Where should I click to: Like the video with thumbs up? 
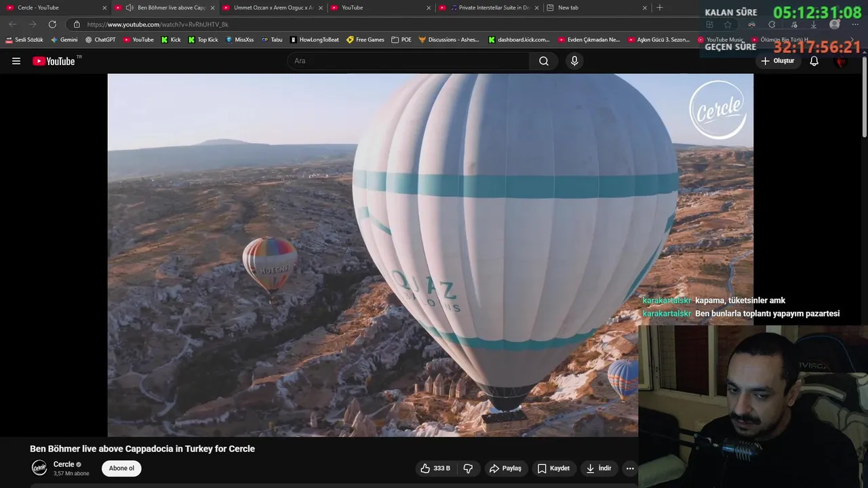pyautogui.click(x=435, y=468)
